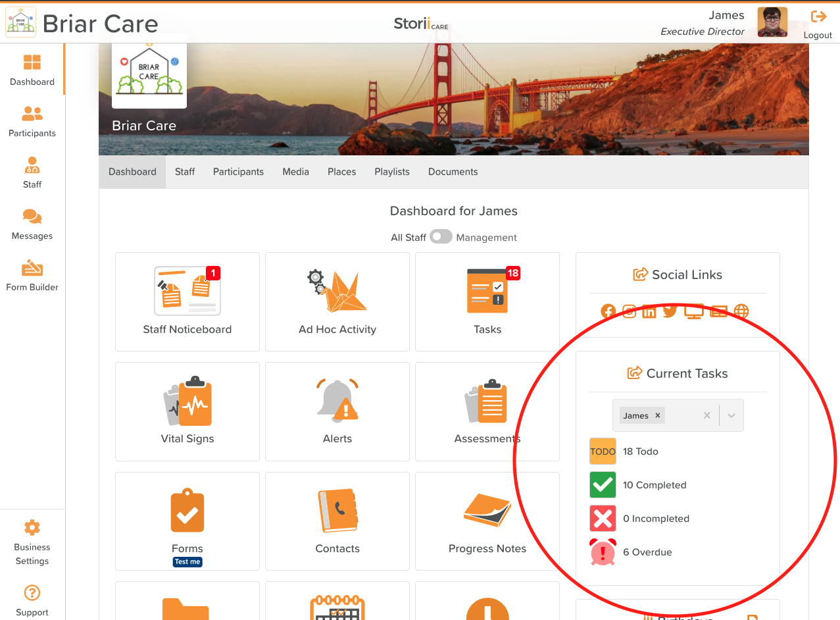
Task: Switch to the Staff tab
Action: [x=185, y=172]
